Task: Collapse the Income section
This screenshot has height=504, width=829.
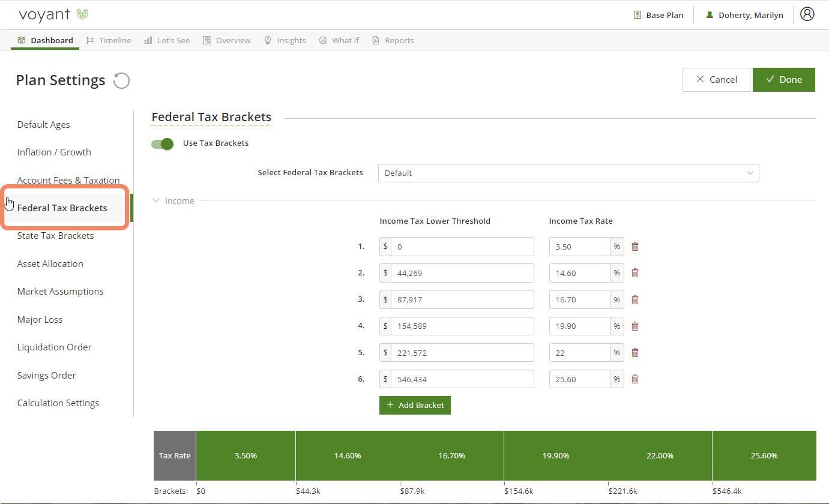Action: tap(173, 201)
